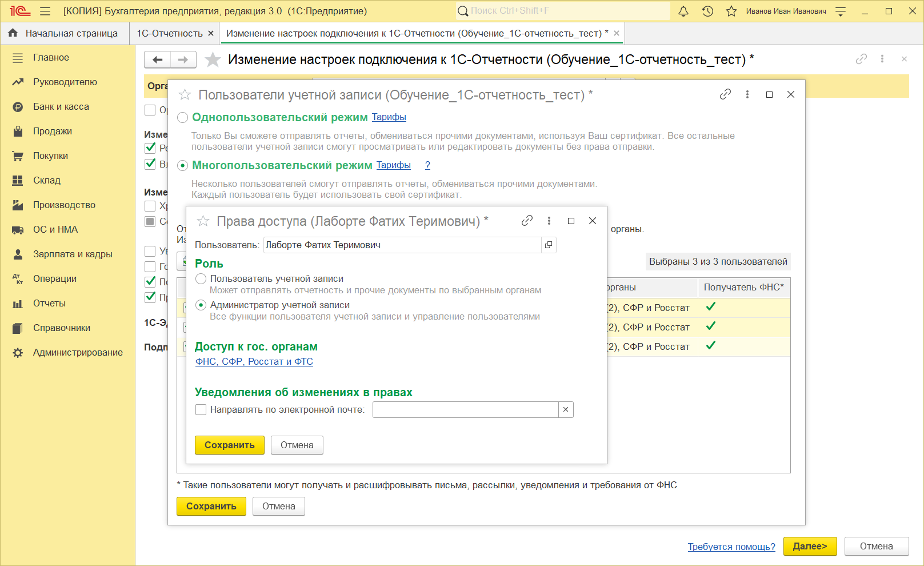Click the Далее> button
Viewport: 924px width, 566px height.
[810, 546]
